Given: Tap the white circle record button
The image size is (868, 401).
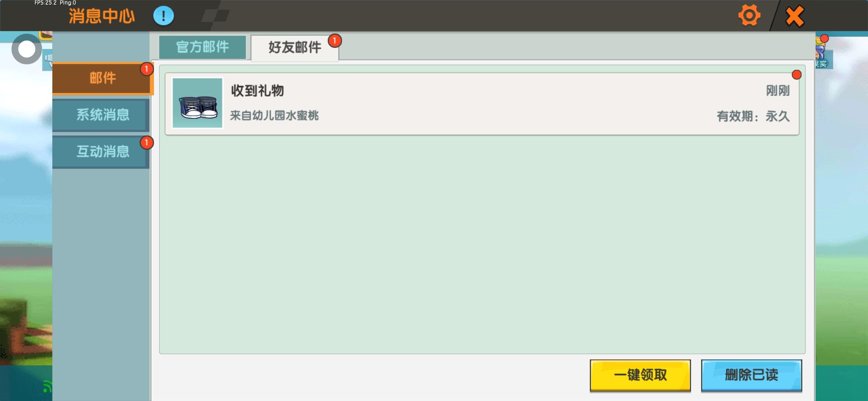Looking at the screenshot, I should coord(27,49).
